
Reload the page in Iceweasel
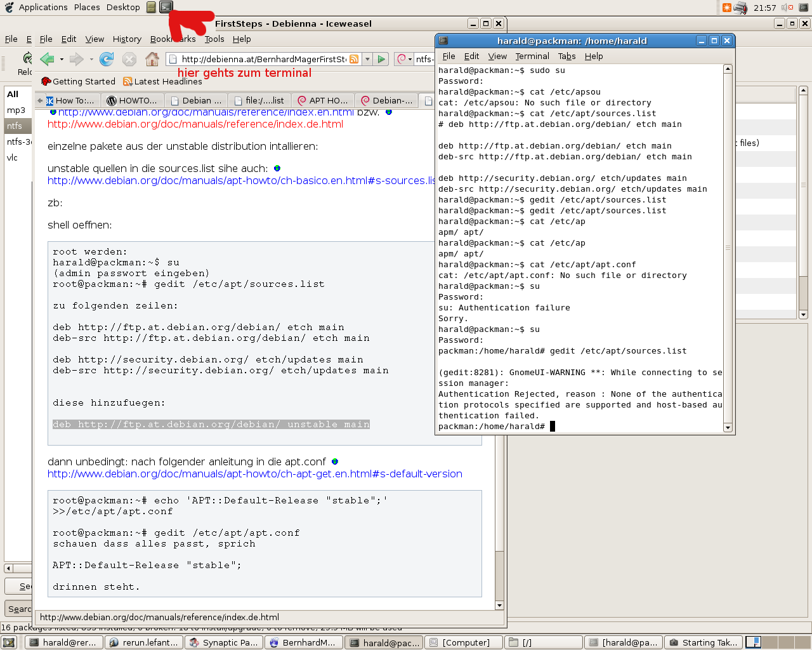107,59
